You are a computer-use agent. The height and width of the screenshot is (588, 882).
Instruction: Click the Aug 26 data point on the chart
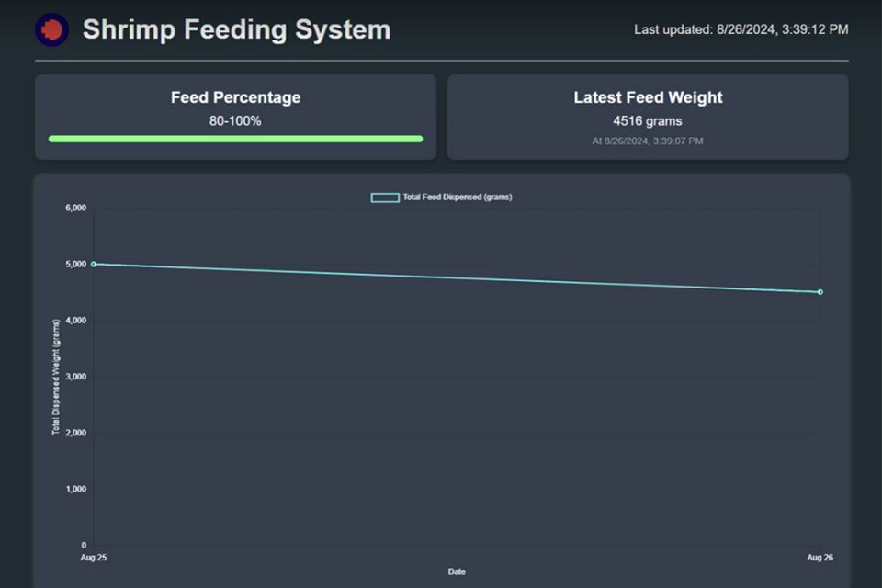[820, 292]
